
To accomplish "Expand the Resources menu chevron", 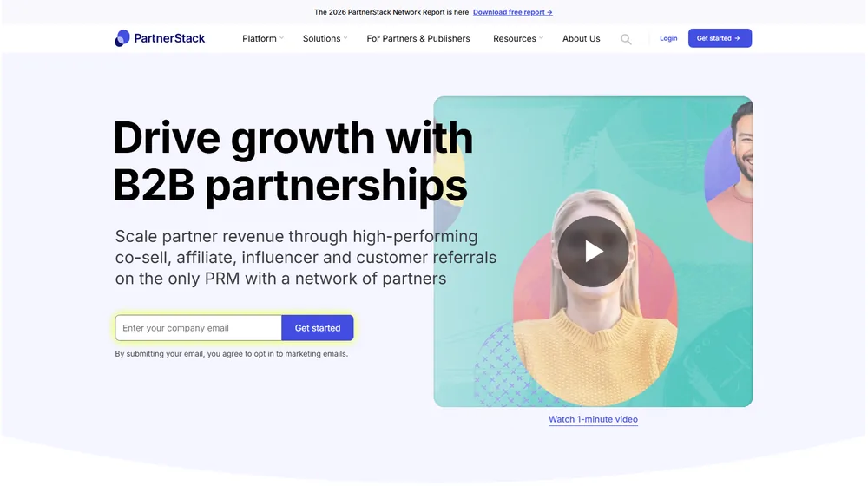I will tap(542, 38).
